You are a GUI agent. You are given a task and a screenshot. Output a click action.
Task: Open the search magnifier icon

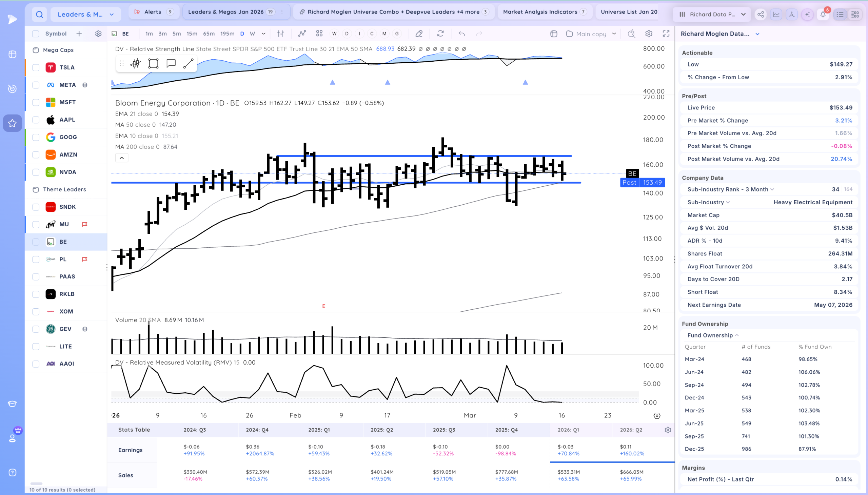coord(39,14)
